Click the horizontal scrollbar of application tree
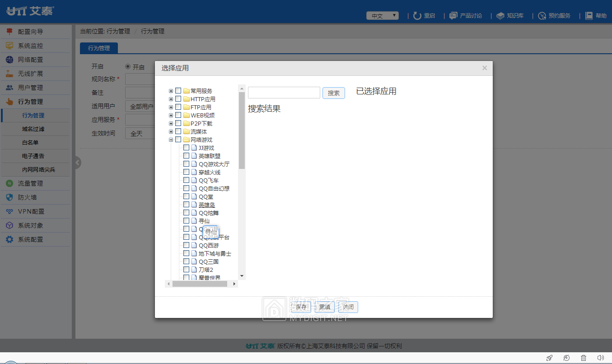Image resolution: width=612 pixels, height=364 pixels. coord(199,284)
